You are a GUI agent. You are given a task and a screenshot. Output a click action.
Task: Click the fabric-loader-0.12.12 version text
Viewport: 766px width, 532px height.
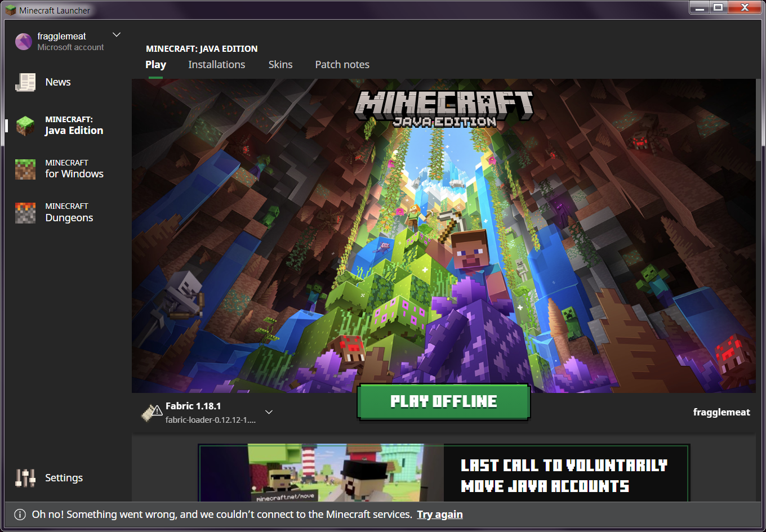(211, 420)
